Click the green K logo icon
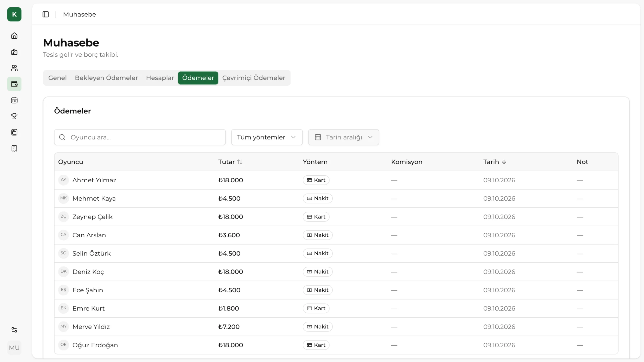This screenshot has width=644, height=362. 14,14
